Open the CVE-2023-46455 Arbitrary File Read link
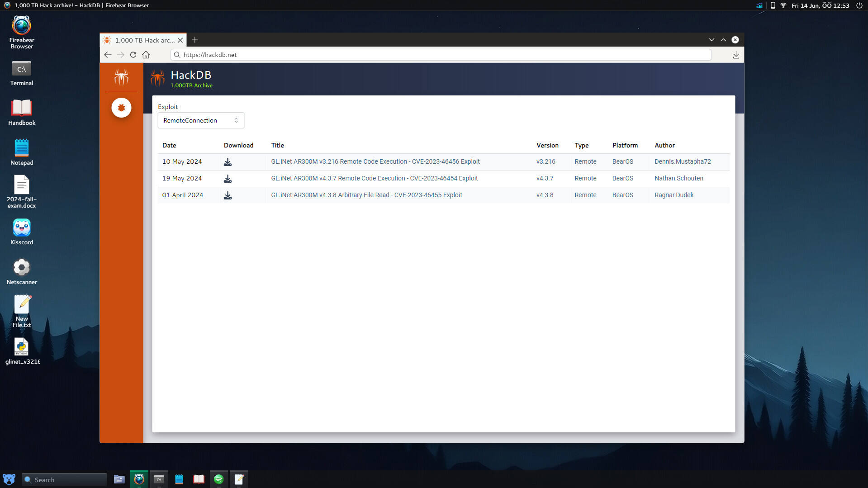This screenshot has height=488, width=868. 366,195
